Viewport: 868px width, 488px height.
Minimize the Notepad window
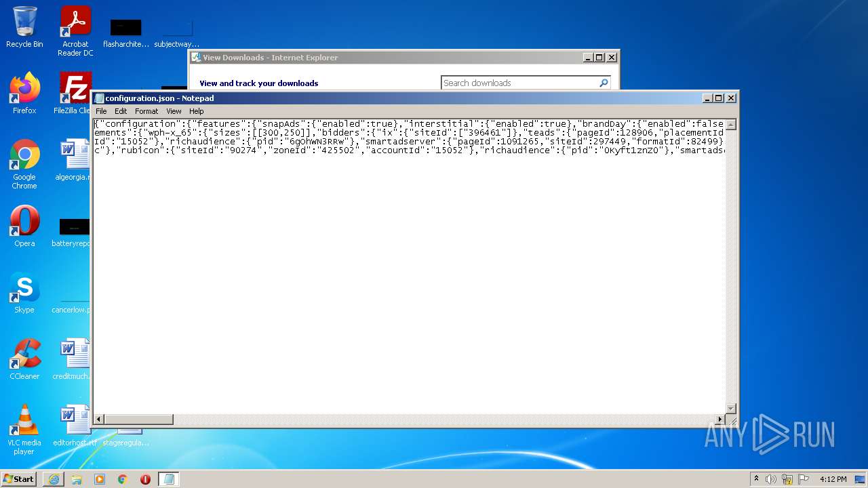[x=708, y=98]
